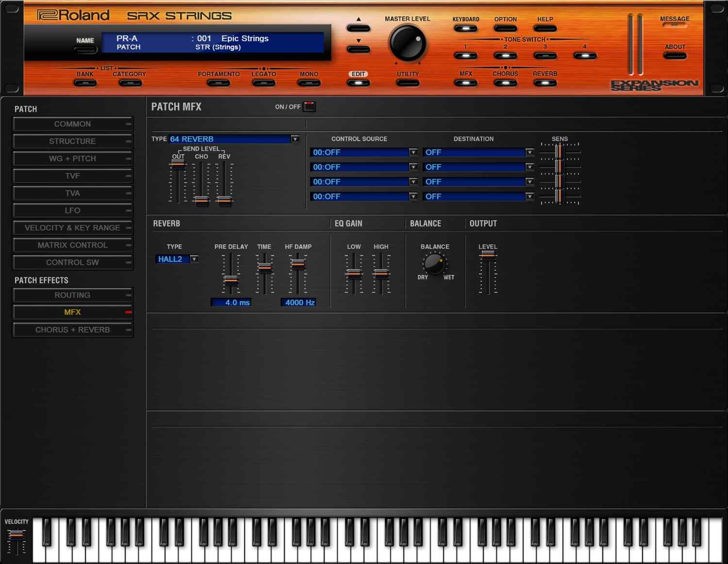Enable the LEGATO function

coord(264,82)
